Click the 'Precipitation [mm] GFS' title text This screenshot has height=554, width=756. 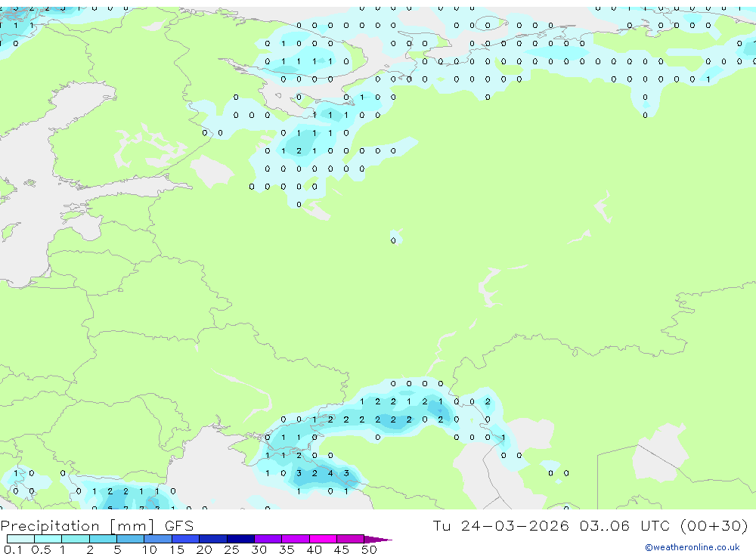pyautogui.click(x=97, y=526)
